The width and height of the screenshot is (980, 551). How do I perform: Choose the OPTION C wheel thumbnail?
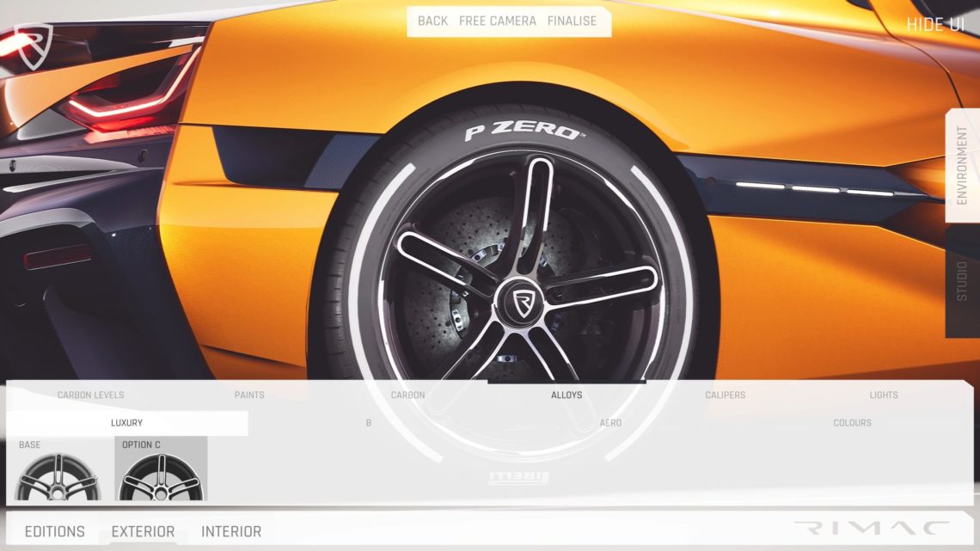click(x=162, y=470)
